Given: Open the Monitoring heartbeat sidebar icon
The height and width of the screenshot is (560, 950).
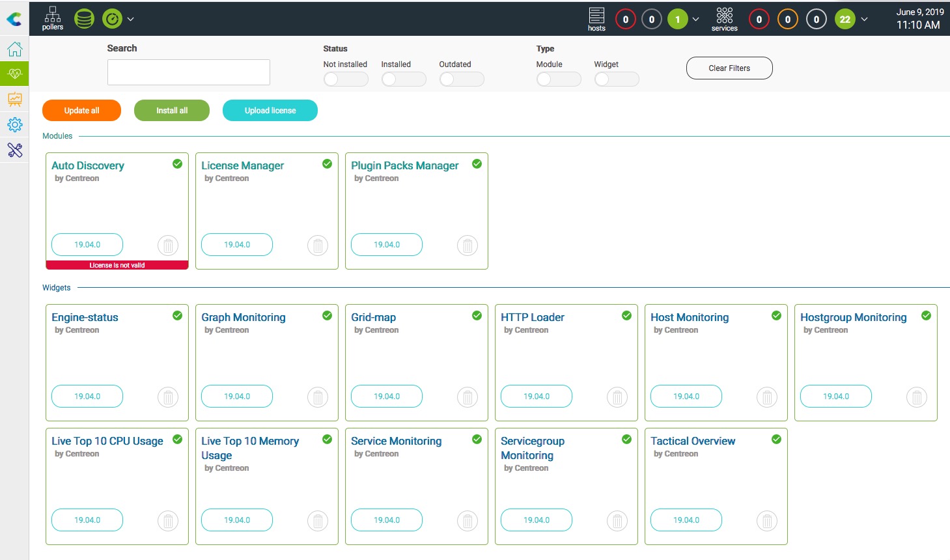Looking at the screenshot, I should coord(14,74).
